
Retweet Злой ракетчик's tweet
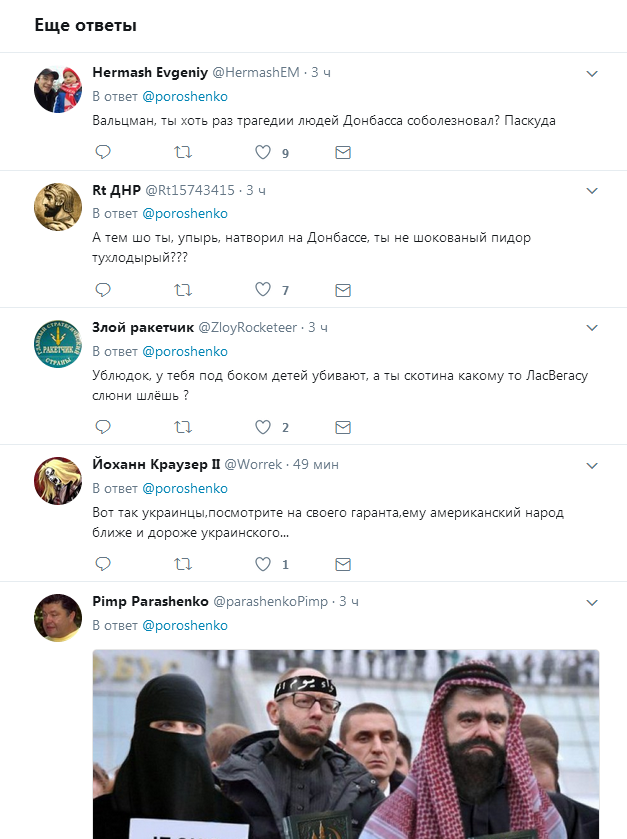click(x=183, y=426)
